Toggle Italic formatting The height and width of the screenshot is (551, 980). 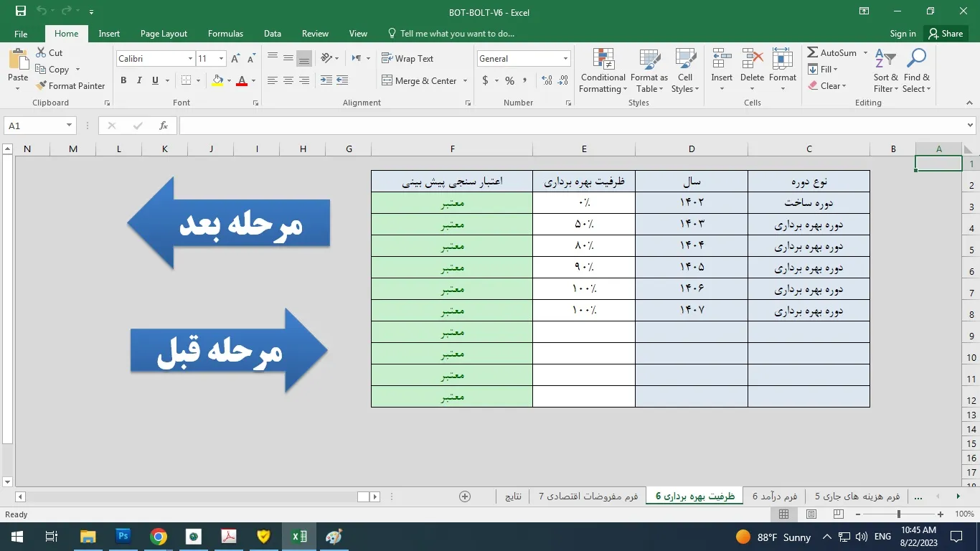click(x=139, y=80)
